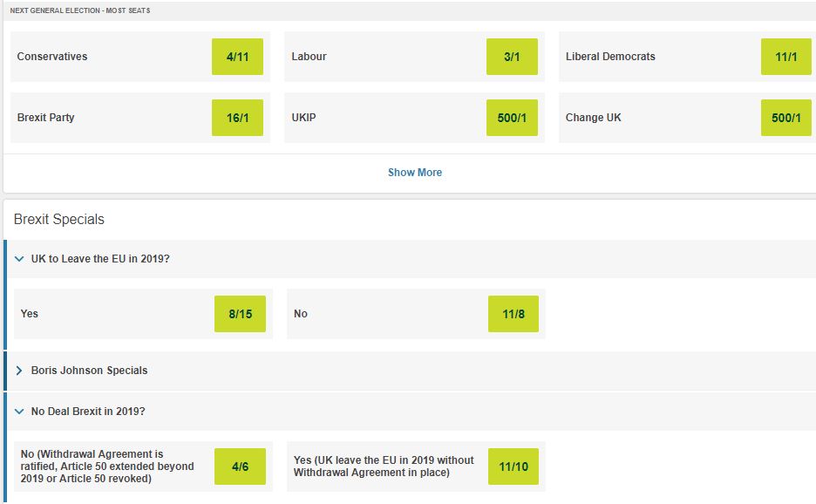Choose Change UK 500/1 odds
Screen dimensions: 816x504
(785, 118)
